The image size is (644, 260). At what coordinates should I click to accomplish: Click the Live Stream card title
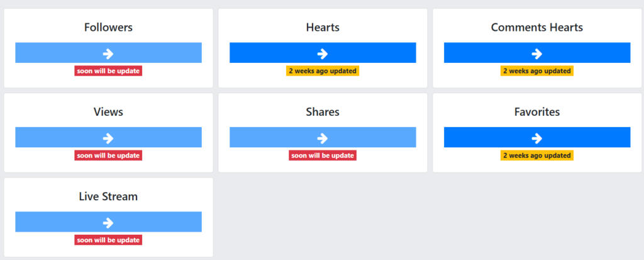(108, 196)
